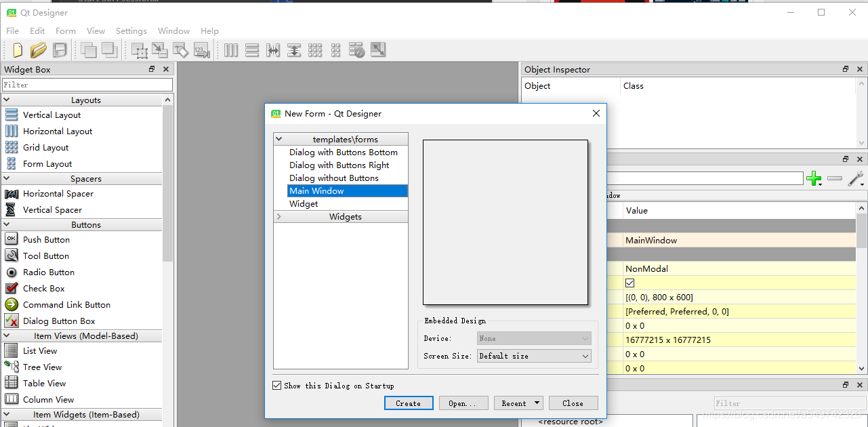
Task: Click the Lay Out Horizontally toolbar icon
Action: click(x=231, y=49)
